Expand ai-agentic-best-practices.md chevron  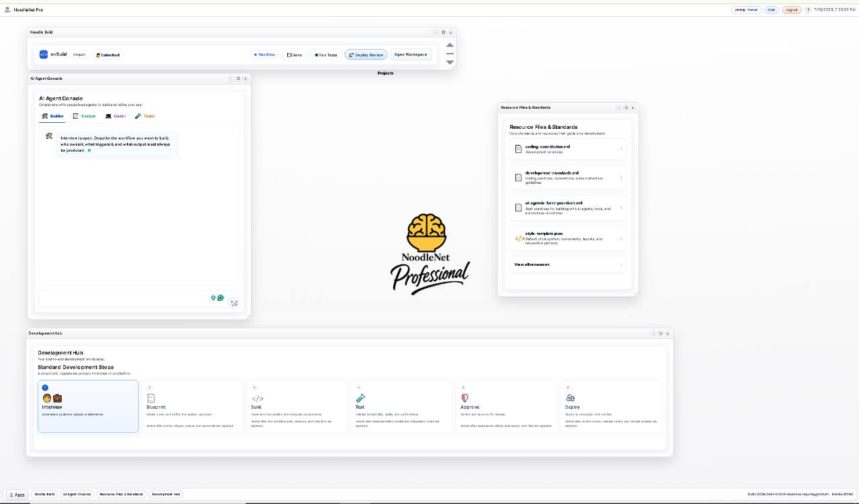621,208
